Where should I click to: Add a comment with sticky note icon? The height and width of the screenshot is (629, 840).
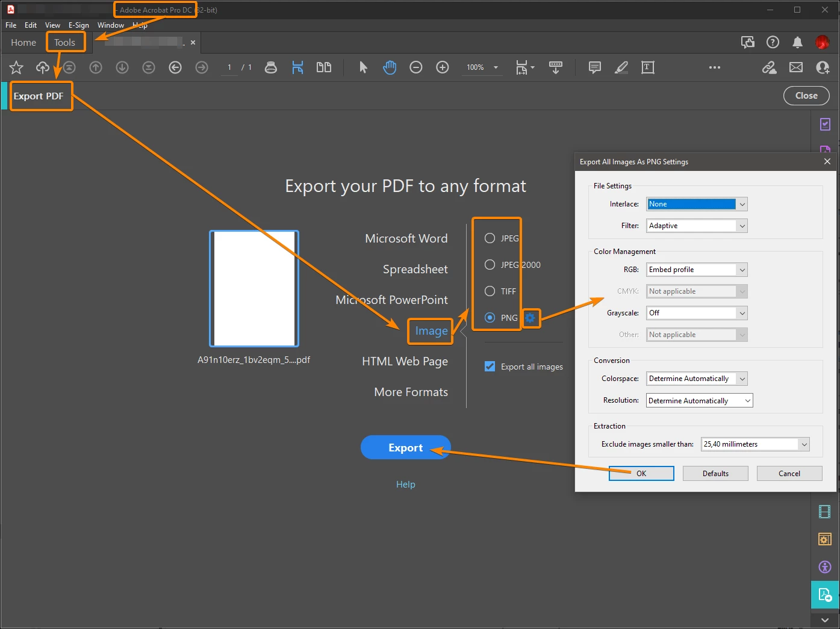click(595, 67)
